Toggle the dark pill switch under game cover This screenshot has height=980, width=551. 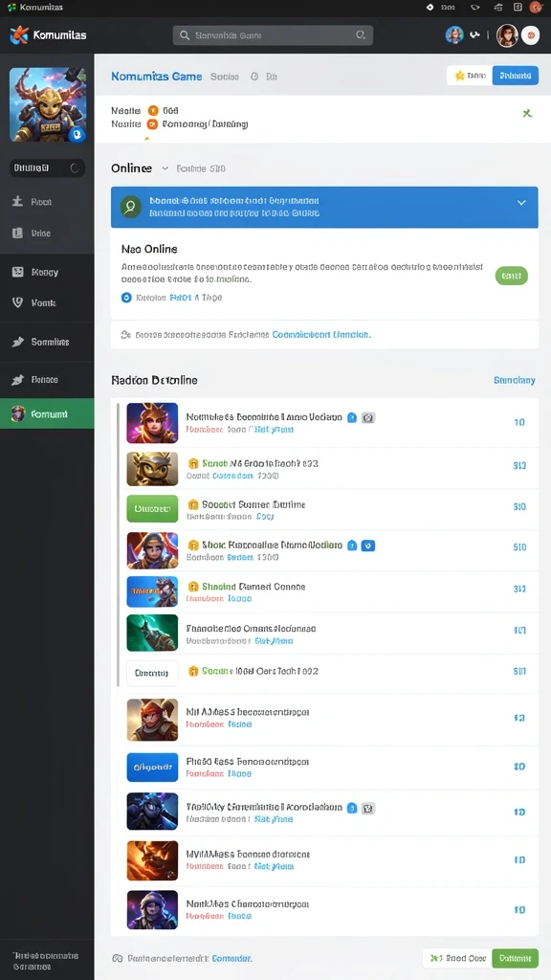click(x=47, y=168)
